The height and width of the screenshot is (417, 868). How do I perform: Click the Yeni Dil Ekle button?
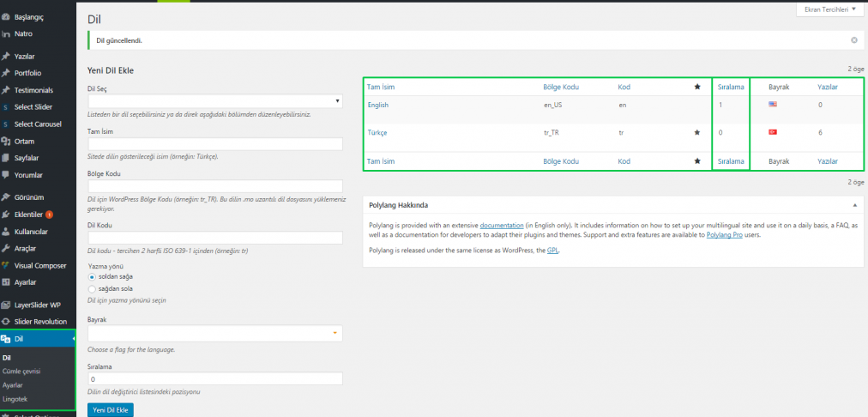click(111, 410)
